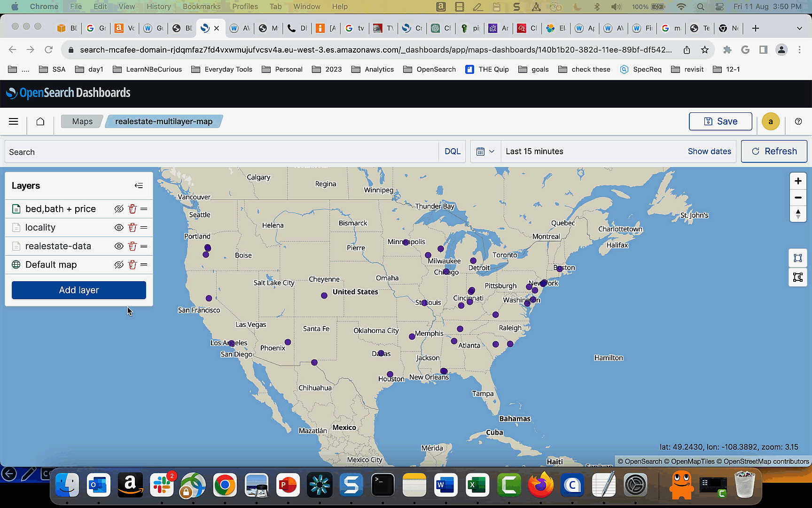This screenshot has height=508, width=812.
Task: Open Firefox from the Dock
Action: tap(540, 485)
